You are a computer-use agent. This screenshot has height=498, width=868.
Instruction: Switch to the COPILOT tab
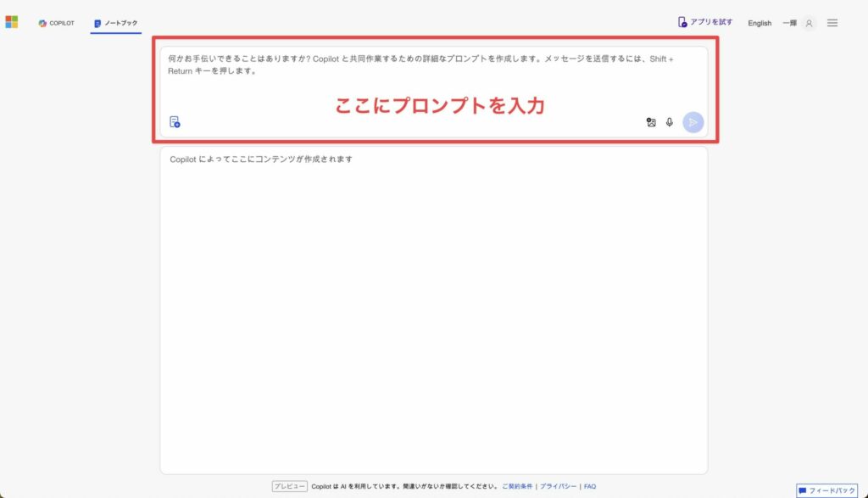pos(57,23)
